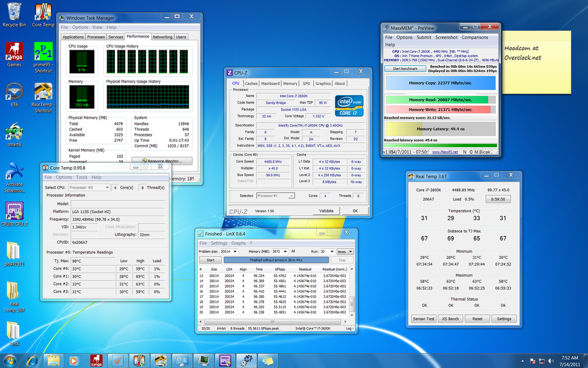Open Select CPU dropdown in Core Temp
This screenshot has height=368, width=588.
pyautogui.click(x=89, y=187)
